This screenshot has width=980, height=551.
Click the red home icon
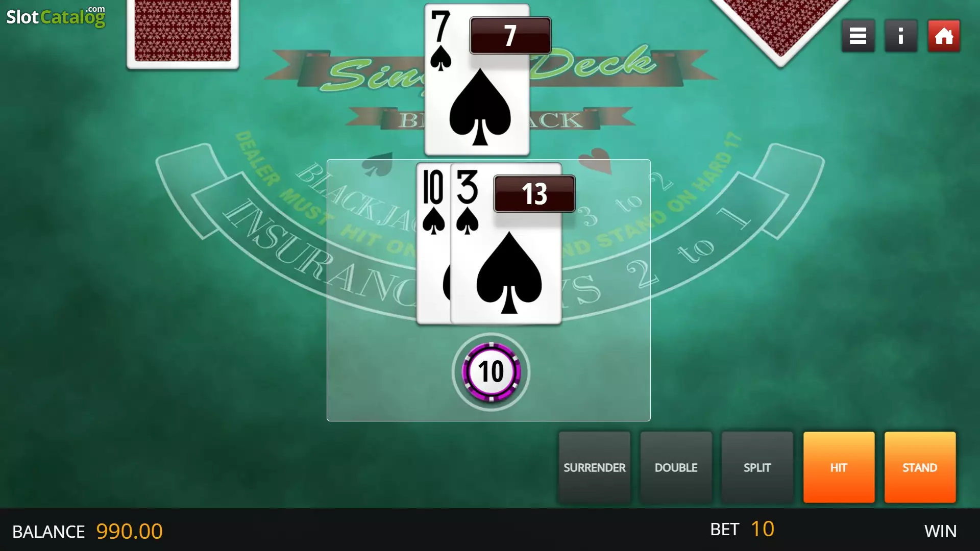point(944,36)
